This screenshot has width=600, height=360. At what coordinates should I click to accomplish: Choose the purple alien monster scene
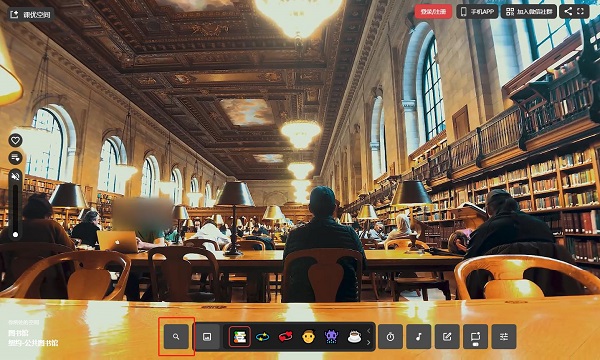[x=331, y=337]
